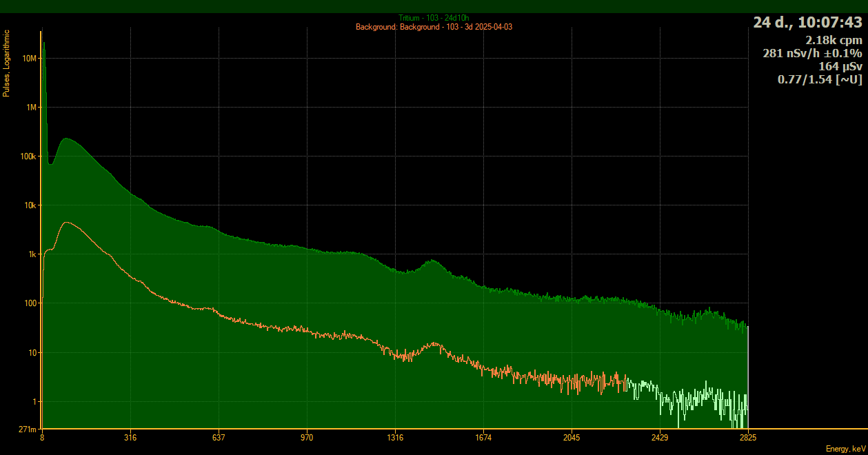Viewport: 868px width, 455px height.
Task: Click the 2825 keV tick at axis end
Action: pos(748,437)
